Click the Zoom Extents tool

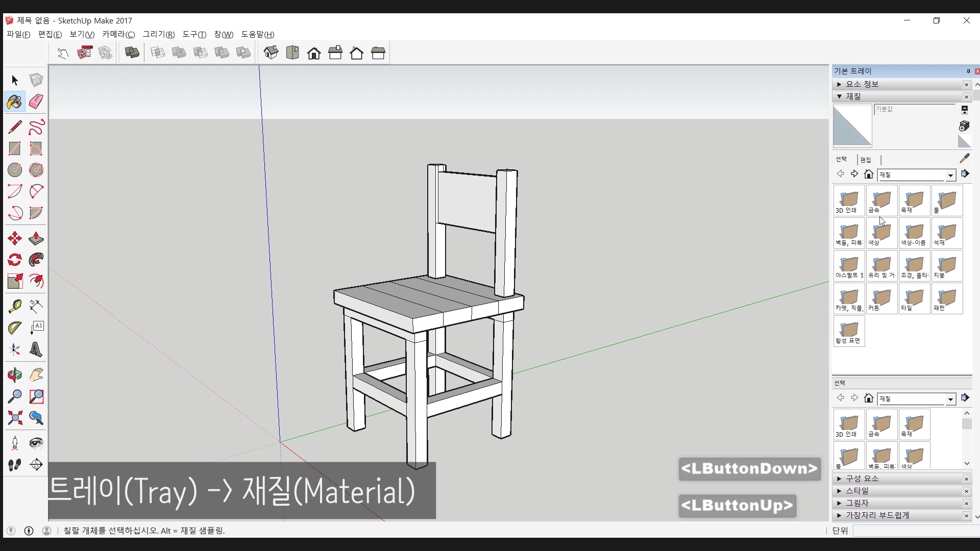pos(14,418)
